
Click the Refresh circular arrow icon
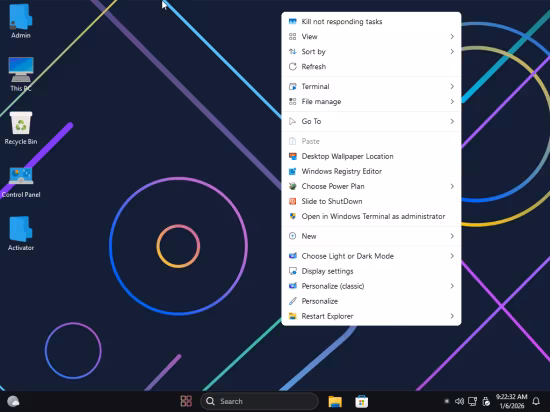point(293,67)
